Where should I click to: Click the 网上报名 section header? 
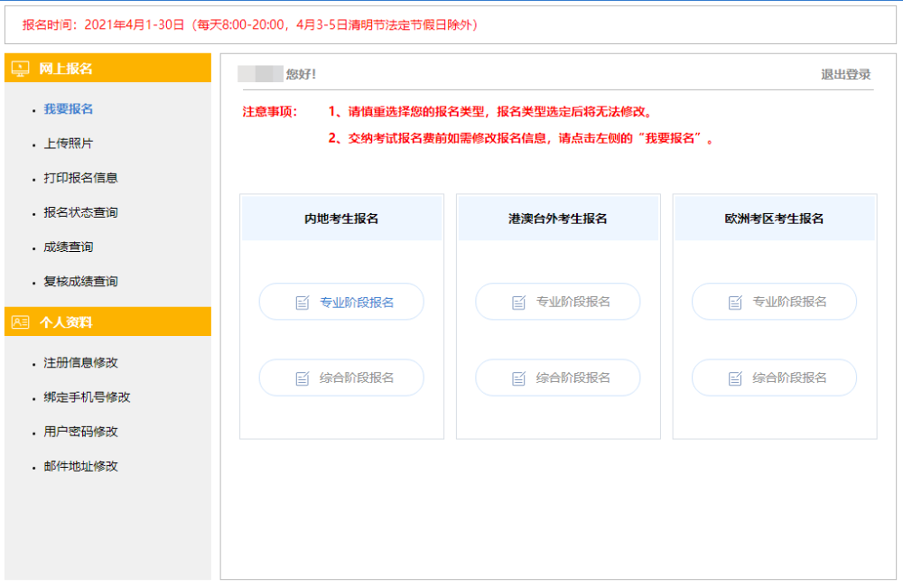[107, 68]
